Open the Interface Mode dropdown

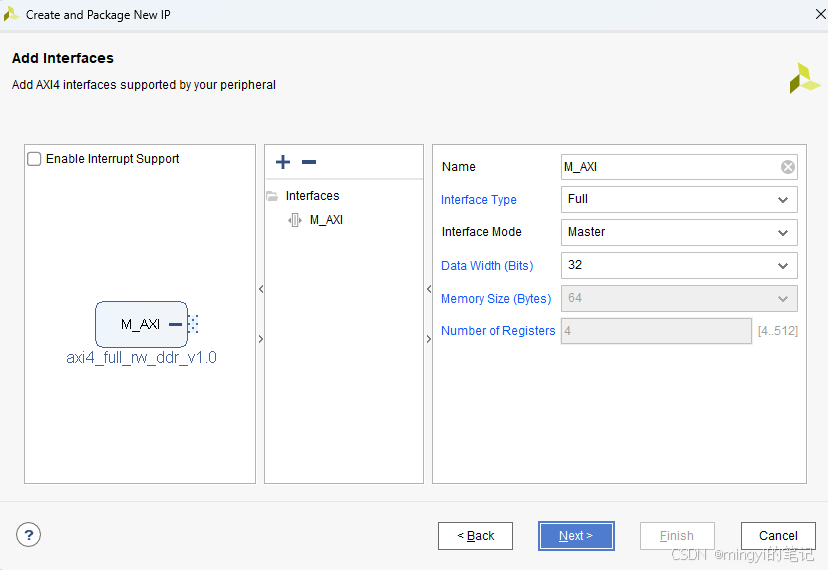pos(679,232)
